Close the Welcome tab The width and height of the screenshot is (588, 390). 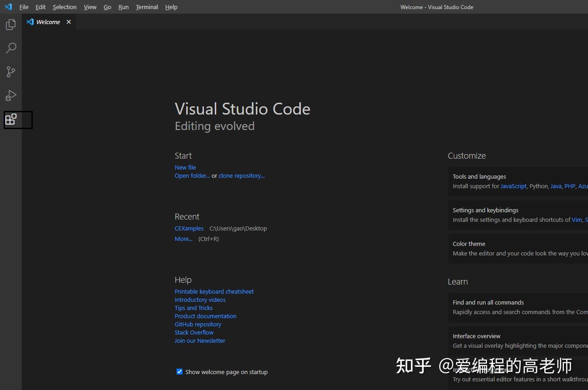tap(69, 22)
